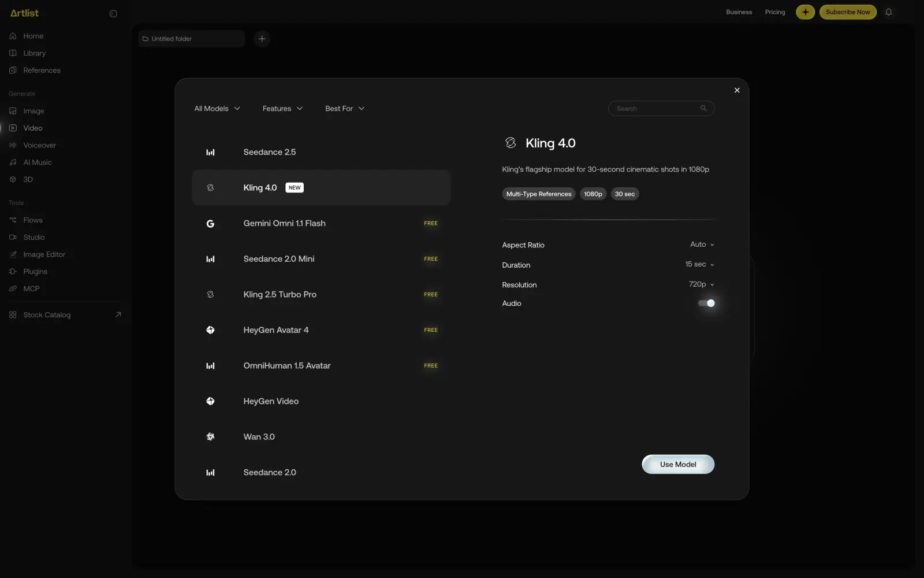The width and height of the screenshot is (924, 578).
Task: Expand the All Models filter
Action: click(217, 109)
